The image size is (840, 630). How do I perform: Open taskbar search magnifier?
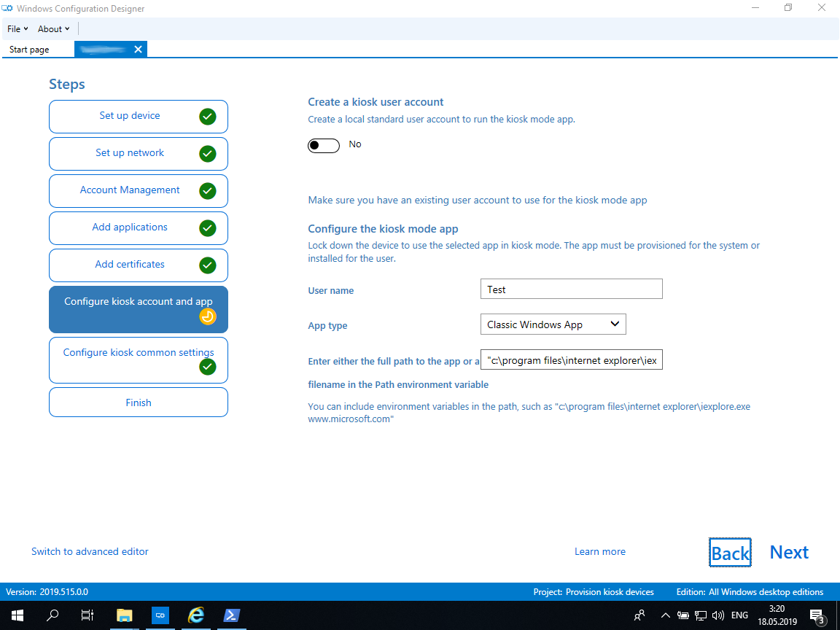click(52, 615)
